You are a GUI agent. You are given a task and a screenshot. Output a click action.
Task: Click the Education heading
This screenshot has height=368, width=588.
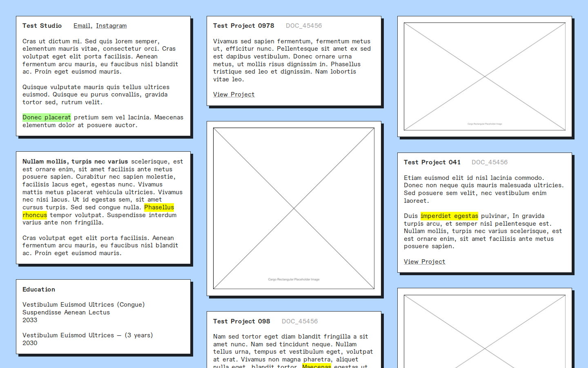click(x=39, y=289)
